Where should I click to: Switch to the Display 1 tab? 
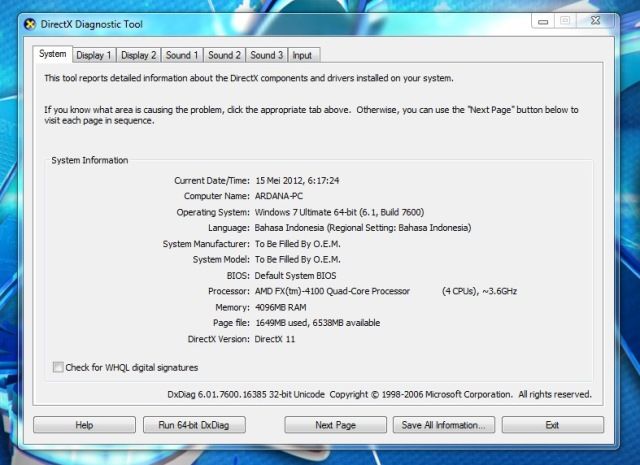pos(94,55)
